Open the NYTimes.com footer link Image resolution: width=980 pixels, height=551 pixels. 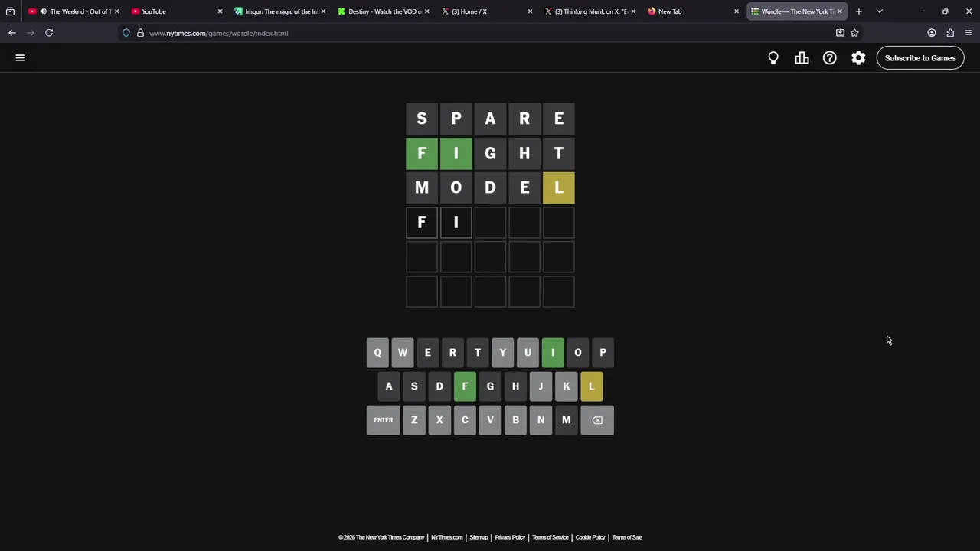pyautogui.click(x=447, y=537)
